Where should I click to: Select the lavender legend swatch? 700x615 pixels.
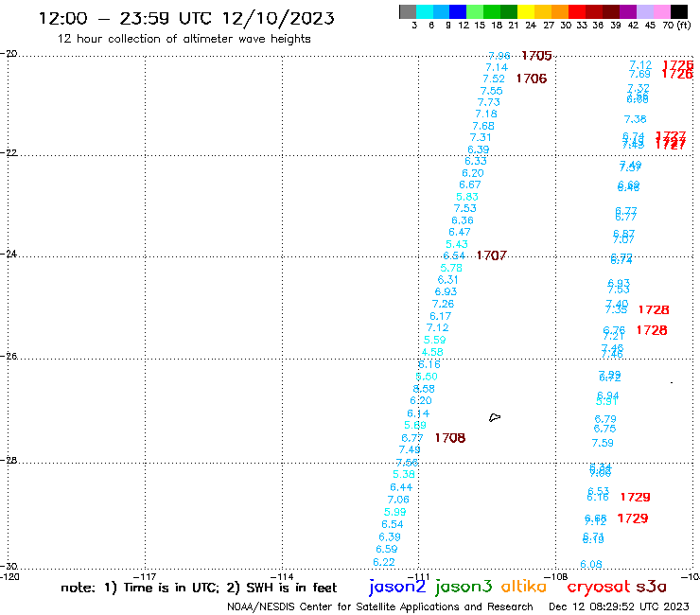tap(644, 11)
